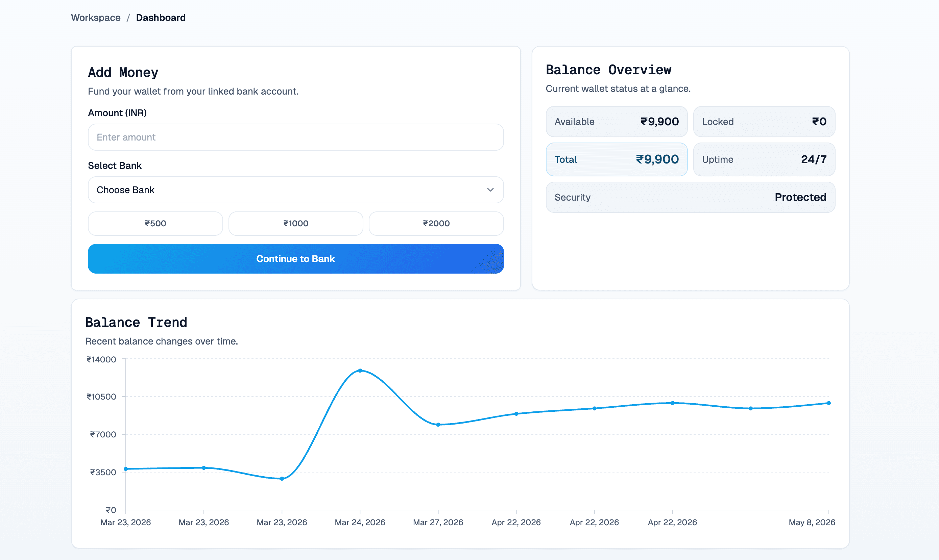Viewport: 939px width, 560px height.
Task: Click the May 8, 2026 axis label
Action: (812, 522)
